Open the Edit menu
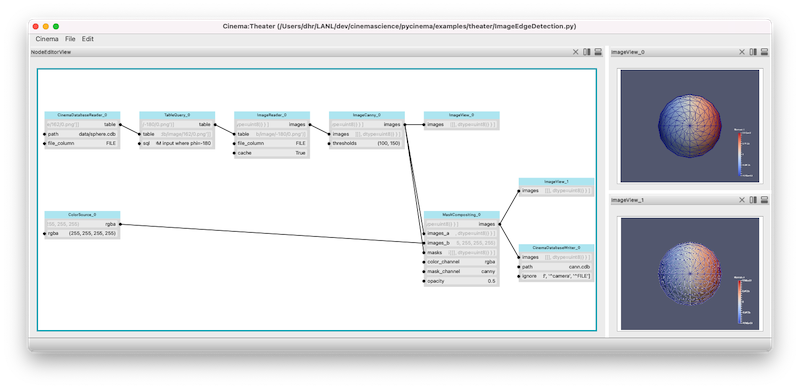Viewport: 800px width, 389px height. tap(88, 39)
